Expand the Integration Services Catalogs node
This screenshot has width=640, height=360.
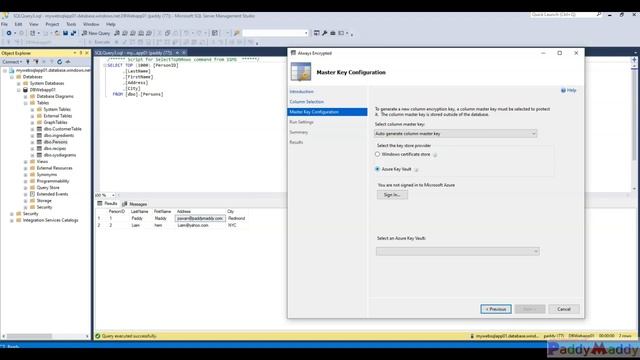(12, 220)
